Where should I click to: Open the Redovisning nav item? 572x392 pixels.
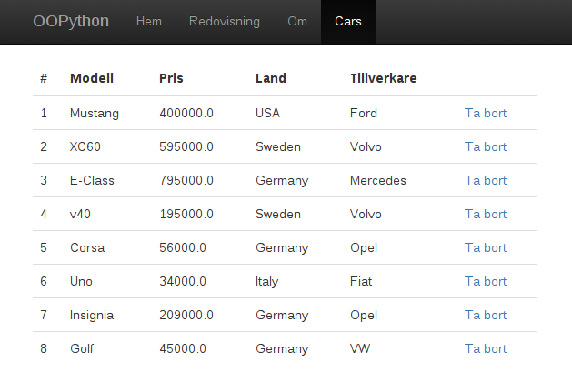225,21
